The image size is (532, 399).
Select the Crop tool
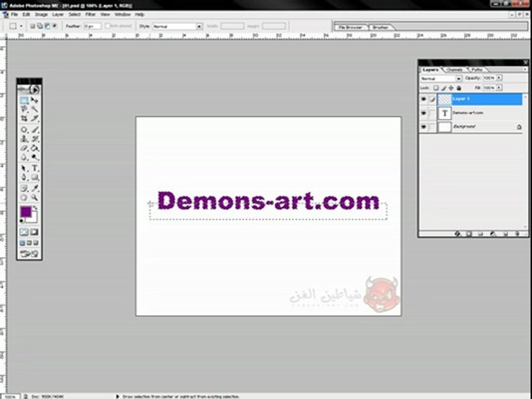(x=24, y=118)
